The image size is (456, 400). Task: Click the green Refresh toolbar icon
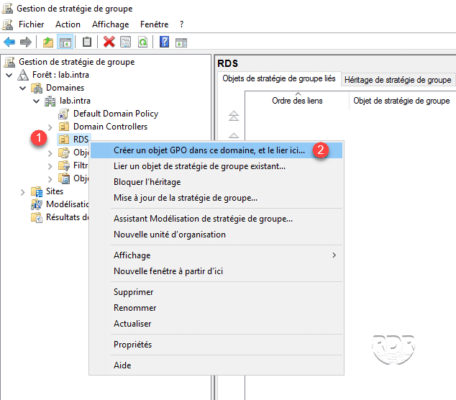143,42
